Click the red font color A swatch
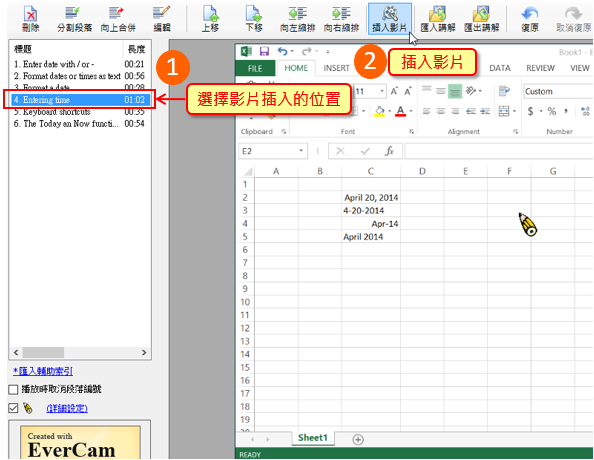The image size is (594, 460). click(400, 111)
